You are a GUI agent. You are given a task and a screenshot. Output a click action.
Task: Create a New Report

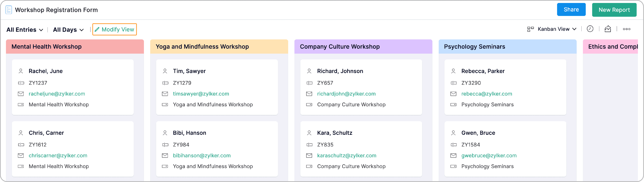614,10
